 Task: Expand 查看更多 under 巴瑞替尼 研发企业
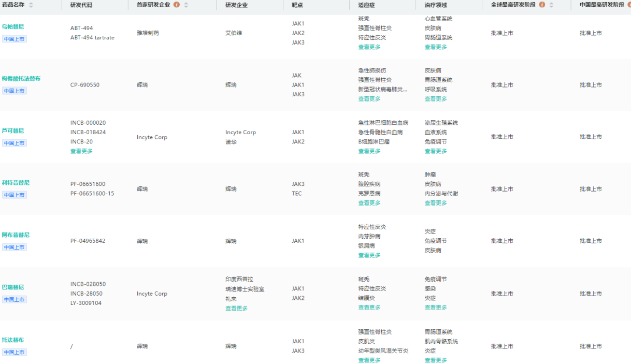click(237, 309)
